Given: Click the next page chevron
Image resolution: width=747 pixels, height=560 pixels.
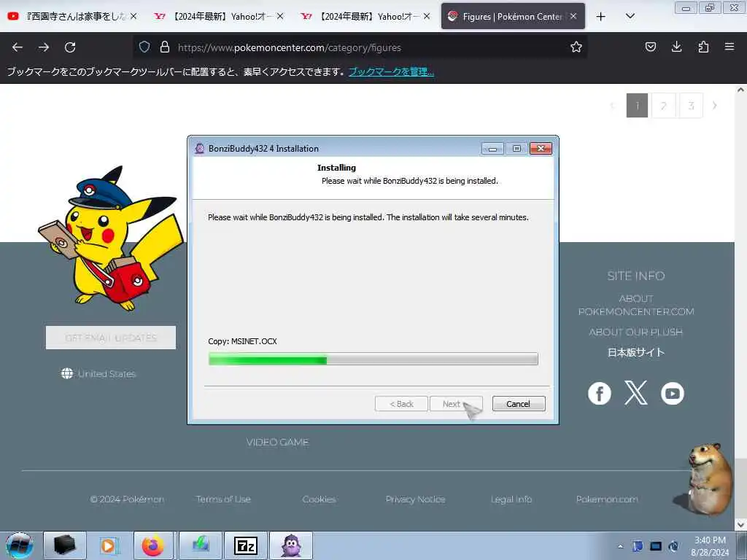Looking at the screenshot, I should (714, 106).
